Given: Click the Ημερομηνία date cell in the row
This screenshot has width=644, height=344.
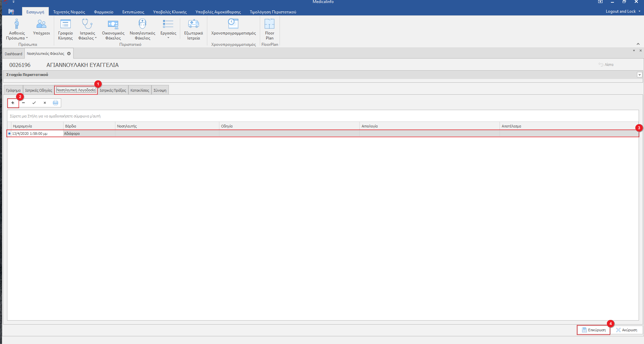Looking at the screenshot, I should [37, 134].
